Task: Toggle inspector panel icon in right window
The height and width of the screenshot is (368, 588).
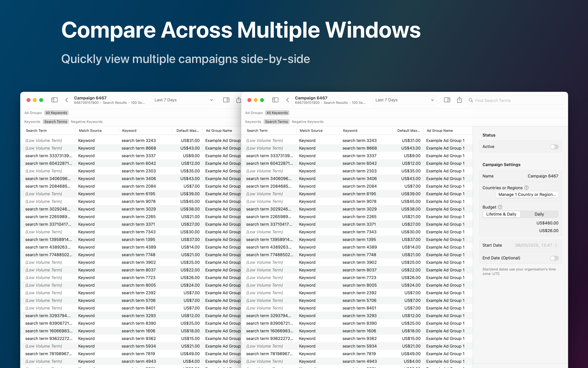Action: tap(447, 100)
